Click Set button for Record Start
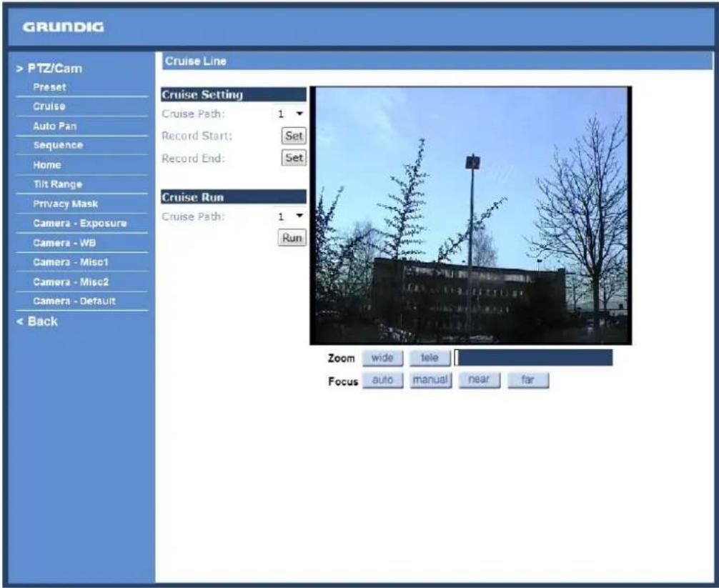Image resolution: width=719 pixels, height=588 pixels. [x=294, y=136]
